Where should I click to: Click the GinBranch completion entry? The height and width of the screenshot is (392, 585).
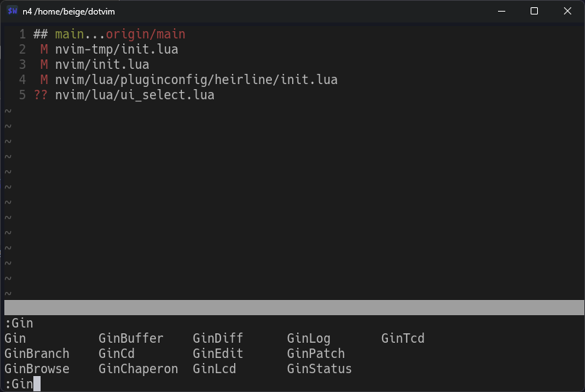pyautogui.click(x=37, y=354)
